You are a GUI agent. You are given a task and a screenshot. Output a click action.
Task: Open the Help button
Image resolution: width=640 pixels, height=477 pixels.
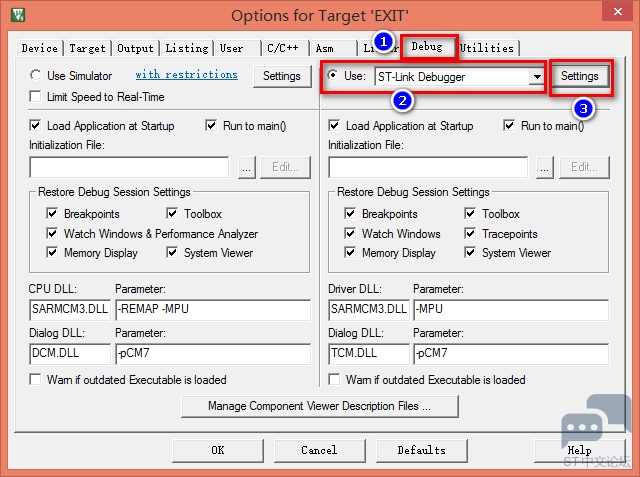(580, 450)
